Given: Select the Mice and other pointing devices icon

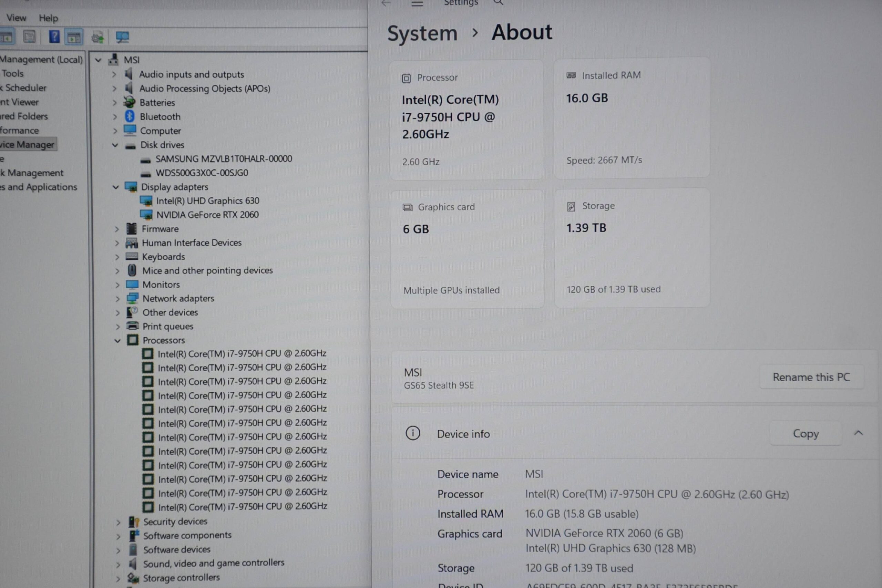Looking at the screenshot, I should click(x=132, y=270).
